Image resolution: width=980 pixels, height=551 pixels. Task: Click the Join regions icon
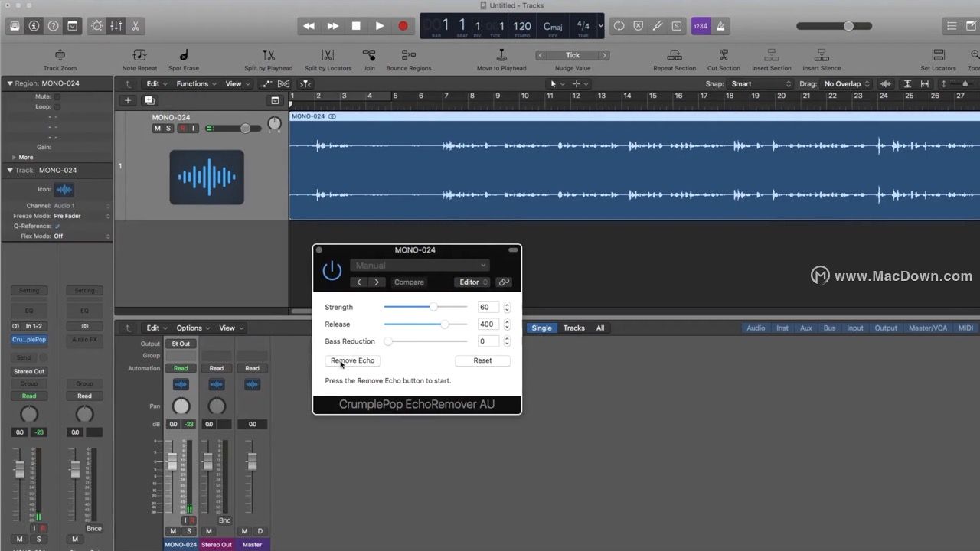(x=369, y=55)
